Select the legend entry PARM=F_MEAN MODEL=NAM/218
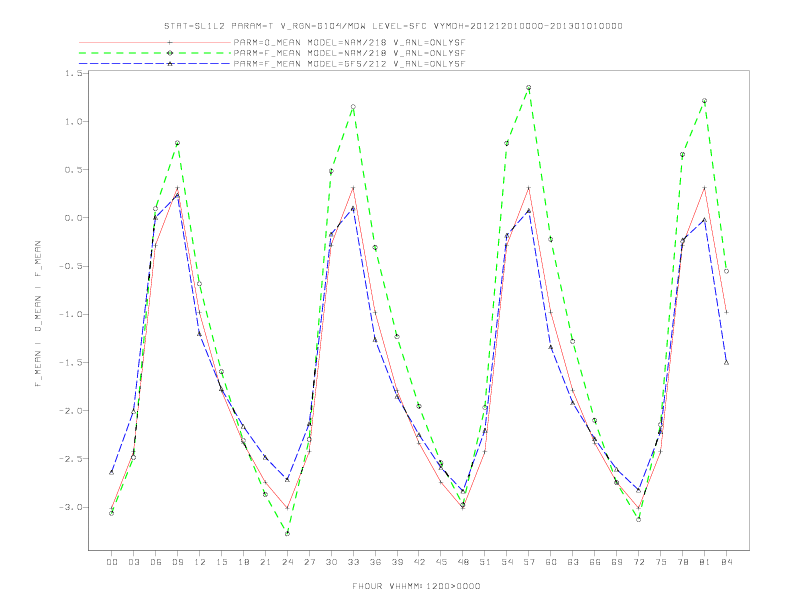Viewport: 792px width, 612px height. coord(349,53)
